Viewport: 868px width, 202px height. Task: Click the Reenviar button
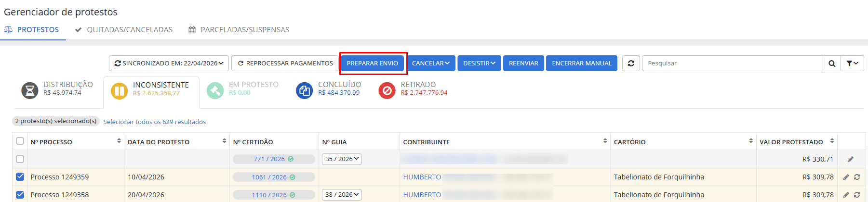(523, 63)
